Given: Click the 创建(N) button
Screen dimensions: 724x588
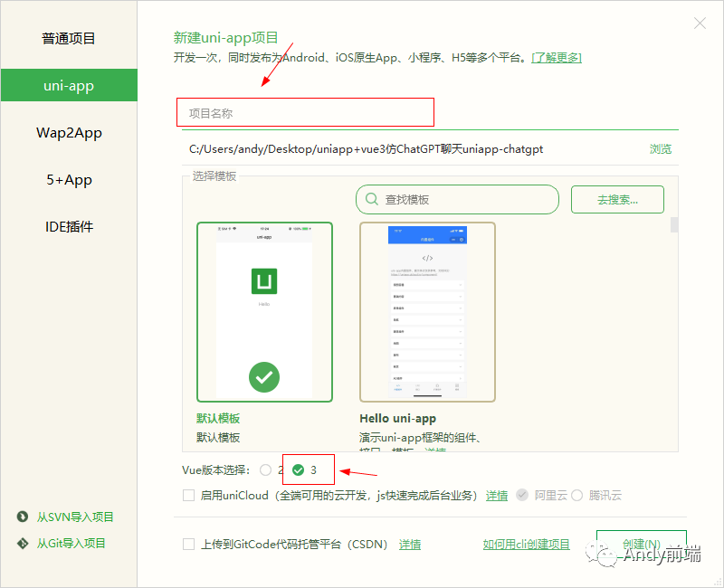Looking at the screenshot, I should 641,544.
